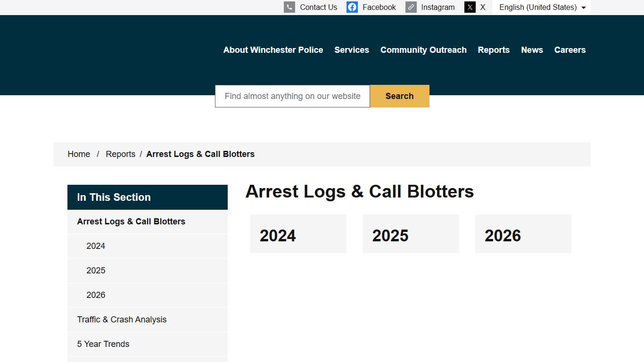Open the Reports menu item
The image size is (644, 362).
pos(494,49)
